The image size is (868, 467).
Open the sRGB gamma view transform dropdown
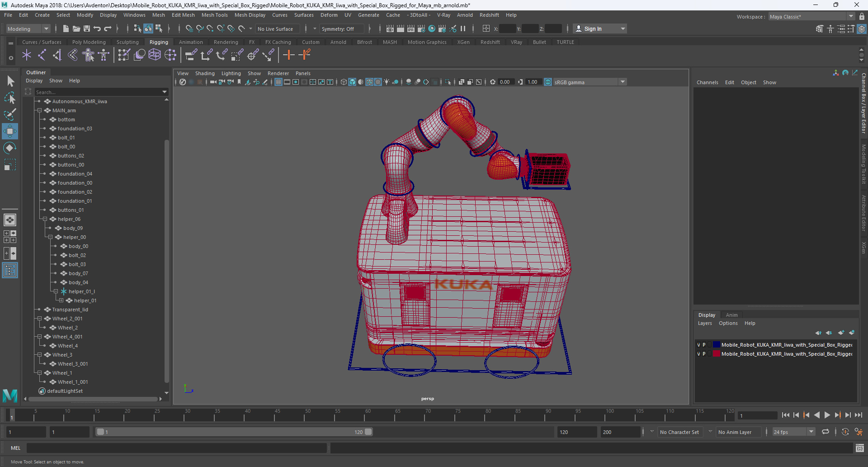(x=590, y=82)
